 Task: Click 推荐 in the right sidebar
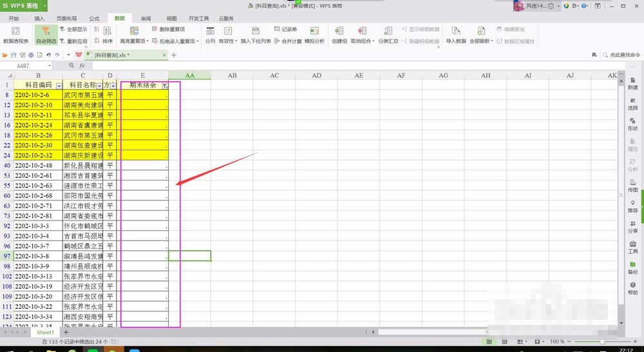tap(632, 206)
